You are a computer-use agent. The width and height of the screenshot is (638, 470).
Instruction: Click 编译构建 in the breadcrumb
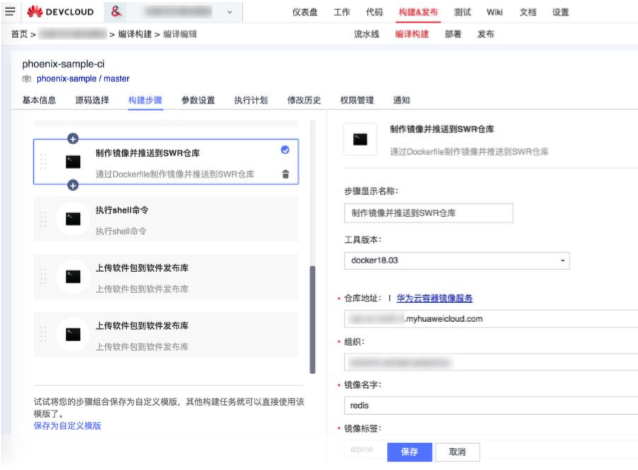click(x=135, y=34)
